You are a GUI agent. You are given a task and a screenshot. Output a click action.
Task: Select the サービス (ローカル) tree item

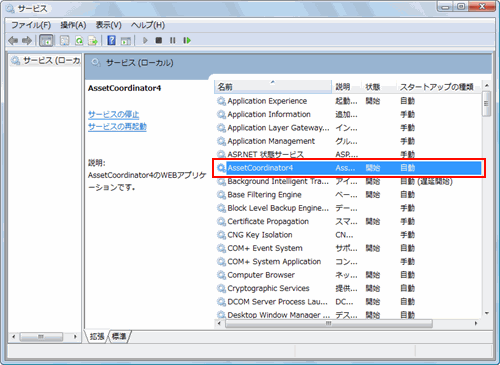(46, 61)
